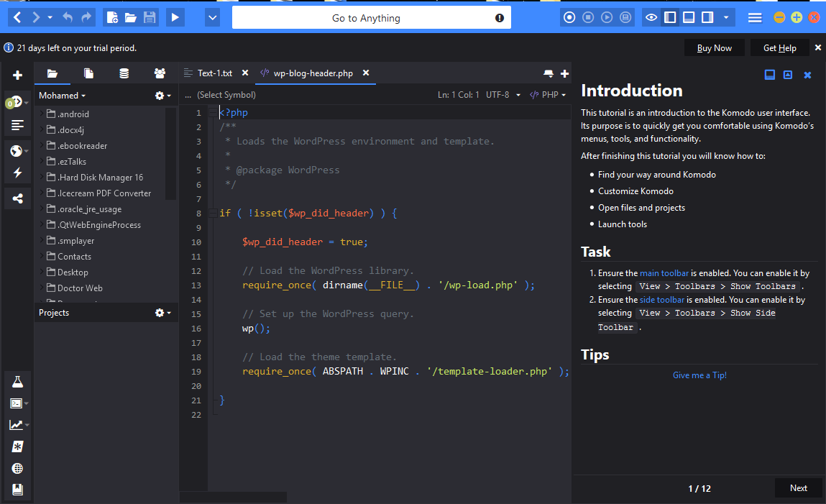Click the save file floppy disk icon
This screenshot has width=826, height=504.
[x=150, y=17]
